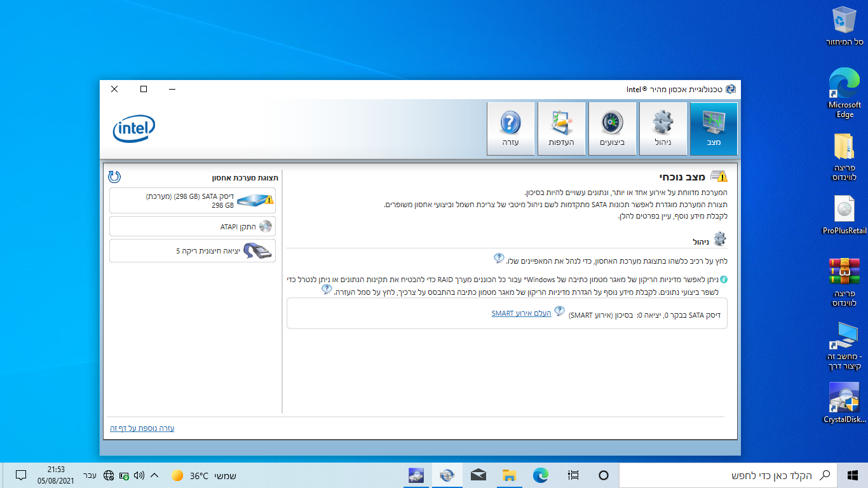Open the volume control in system tray
Viewport: 868px width, 488px height.
(139, 475)
